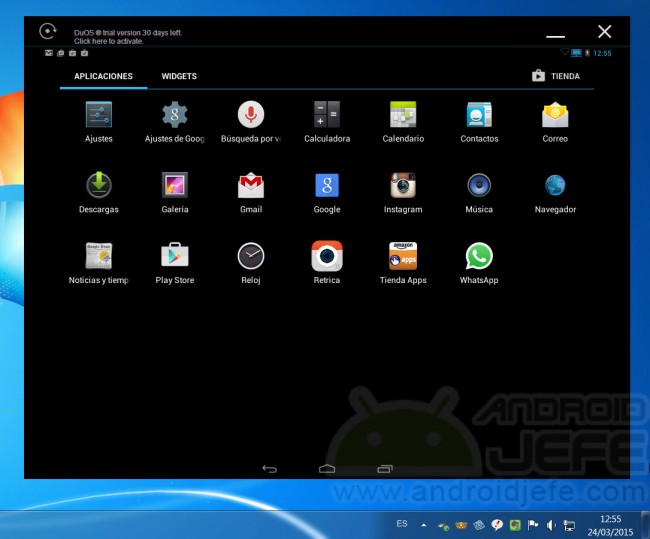Tap the Android home navigation button
Screen dimensions: 650x539
(x=327, y=469)
